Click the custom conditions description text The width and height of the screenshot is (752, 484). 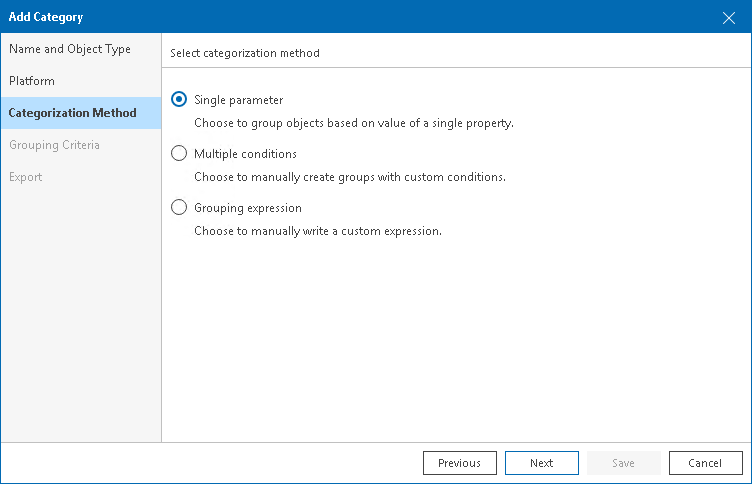point(349,177)
